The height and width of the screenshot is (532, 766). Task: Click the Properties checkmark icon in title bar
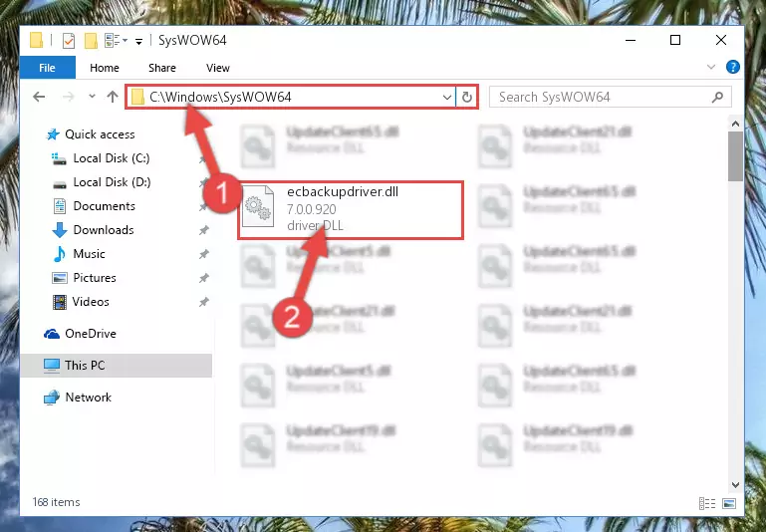69,41
